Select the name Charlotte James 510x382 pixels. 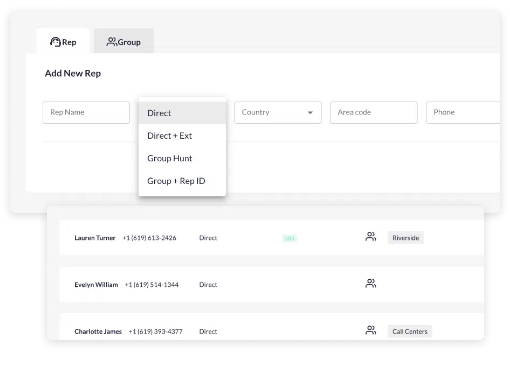tap(98, 332)
